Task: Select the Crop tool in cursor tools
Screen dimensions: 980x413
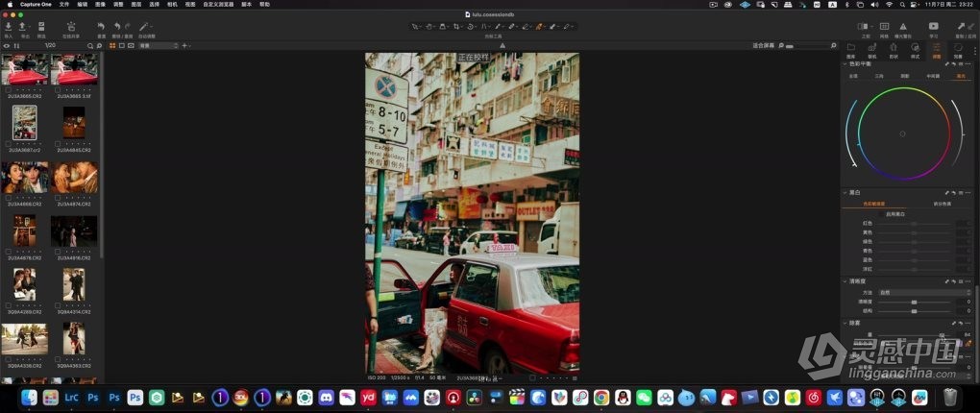Action: (455, 27)
